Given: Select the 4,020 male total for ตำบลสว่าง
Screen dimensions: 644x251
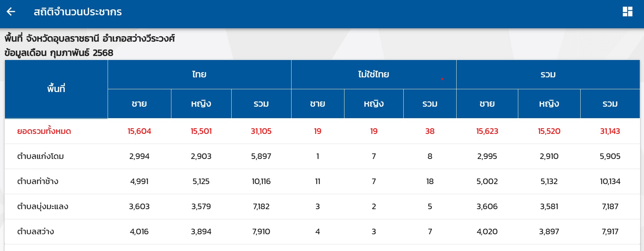Looking at the screenshot, I should click(x=487, y=232).
